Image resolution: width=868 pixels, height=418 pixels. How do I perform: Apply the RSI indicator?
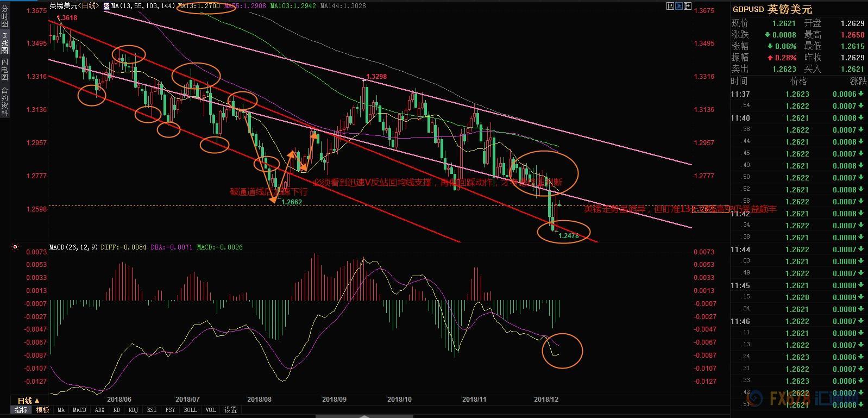pos(152,410)
